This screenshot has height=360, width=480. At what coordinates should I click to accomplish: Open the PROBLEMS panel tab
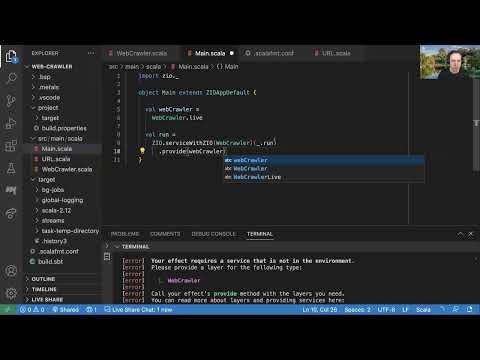(x=125, y=234)
